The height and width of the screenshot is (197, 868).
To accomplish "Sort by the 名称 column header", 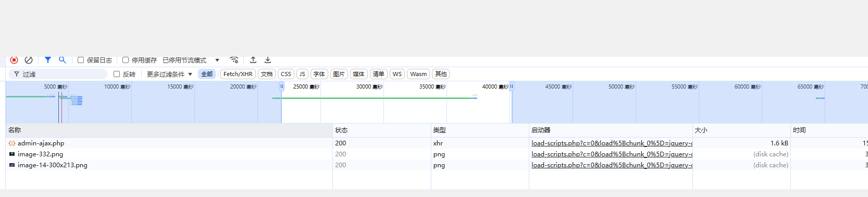I will [169, 130].
